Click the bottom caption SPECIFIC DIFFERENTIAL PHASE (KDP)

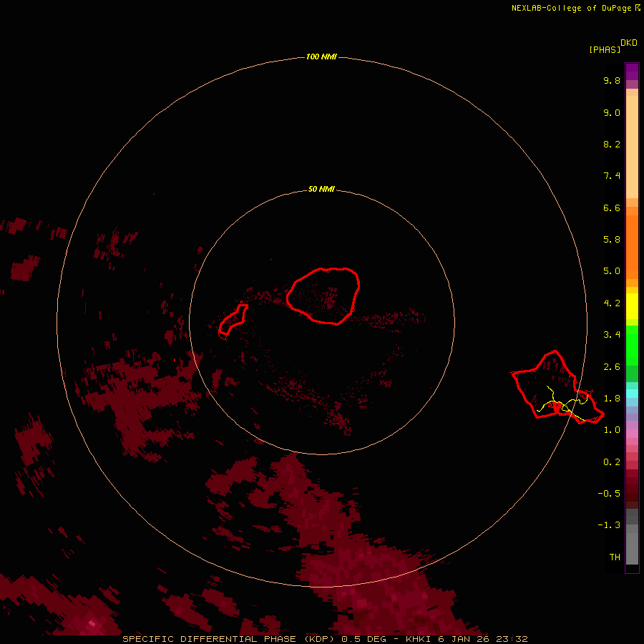pos(228,639)
